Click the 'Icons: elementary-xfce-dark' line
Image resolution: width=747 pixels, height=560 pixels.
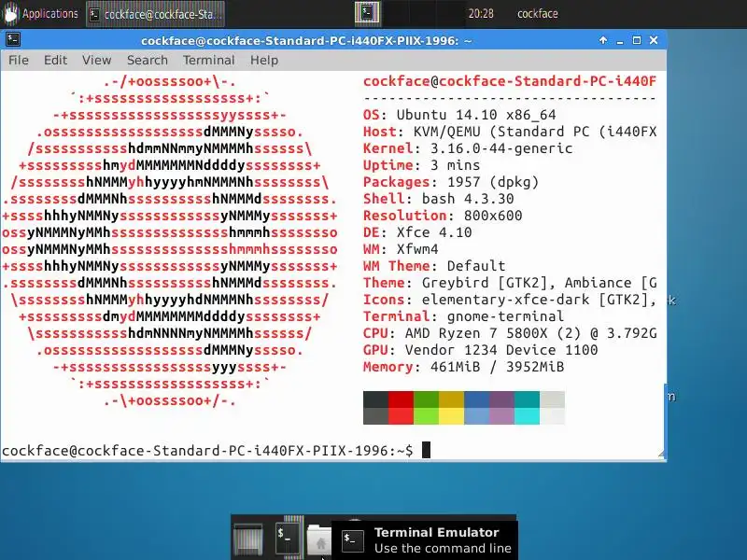pos(510,300)
